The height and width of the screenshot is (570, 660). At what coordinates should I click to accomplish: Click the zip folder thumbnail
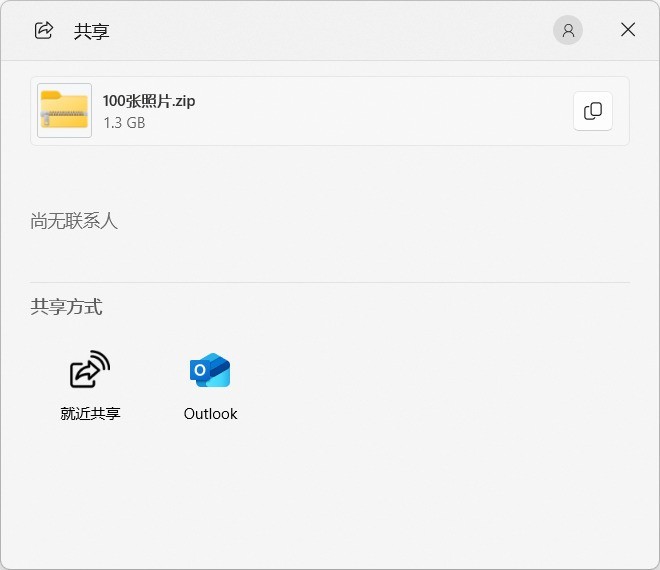[x=64, y=110]
